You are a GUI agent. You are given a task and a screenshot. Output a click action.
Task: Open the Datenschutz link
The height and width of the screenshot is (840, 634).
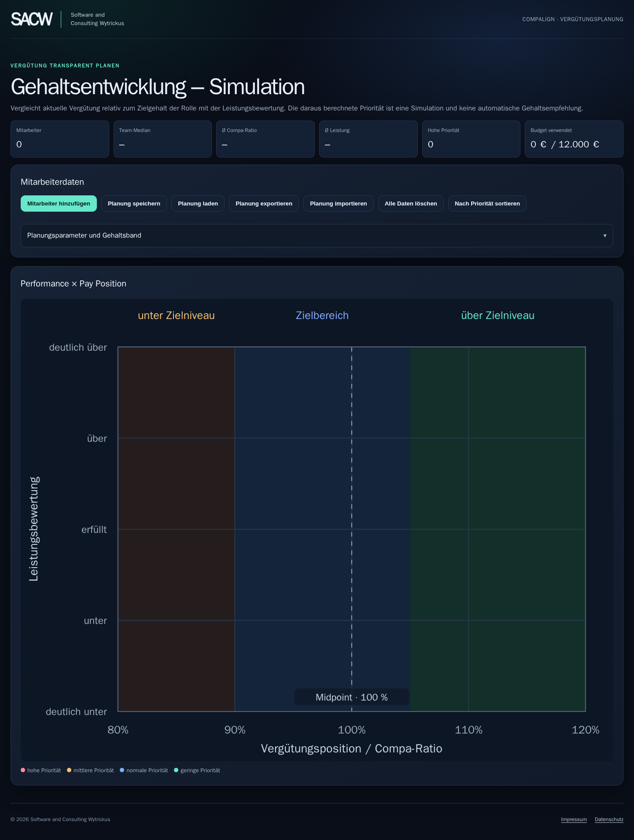[609, 819]
